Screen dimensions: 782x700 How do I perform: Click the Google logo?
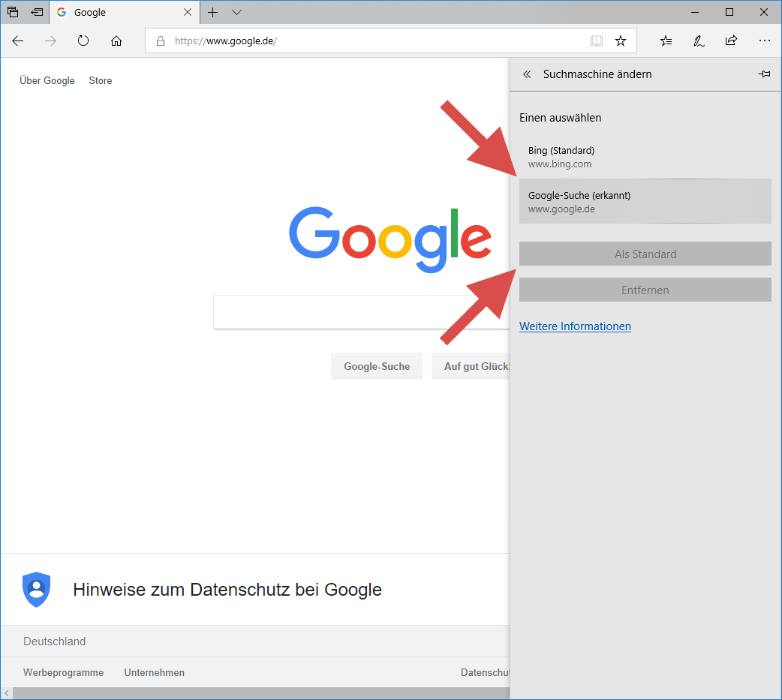tap(390, 240)
